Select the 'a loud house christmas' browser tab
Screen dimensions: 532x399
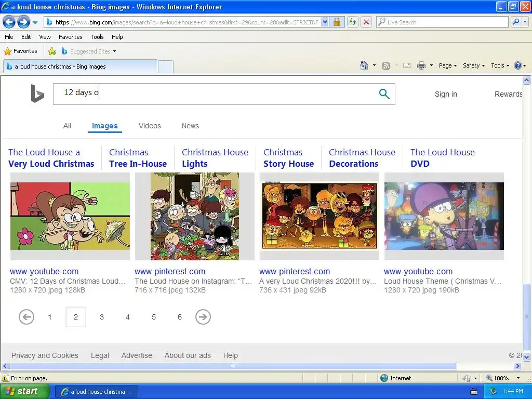tap(81, 66)
